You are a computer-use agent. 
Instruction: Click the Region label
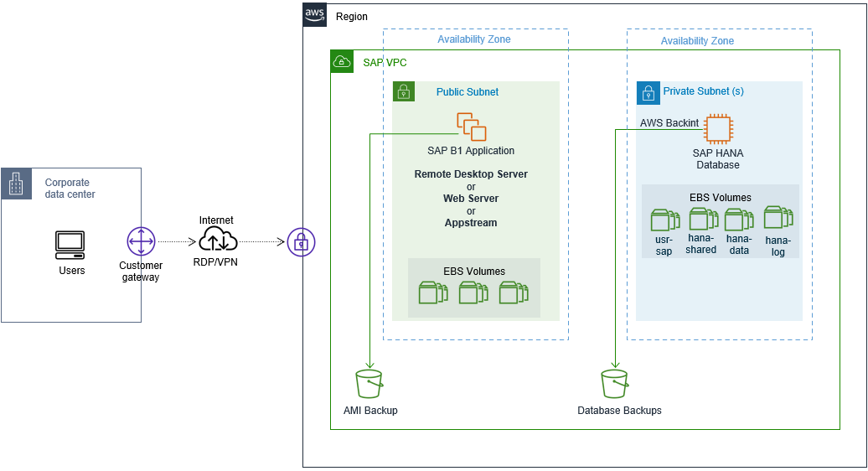[x=352, y=17]
